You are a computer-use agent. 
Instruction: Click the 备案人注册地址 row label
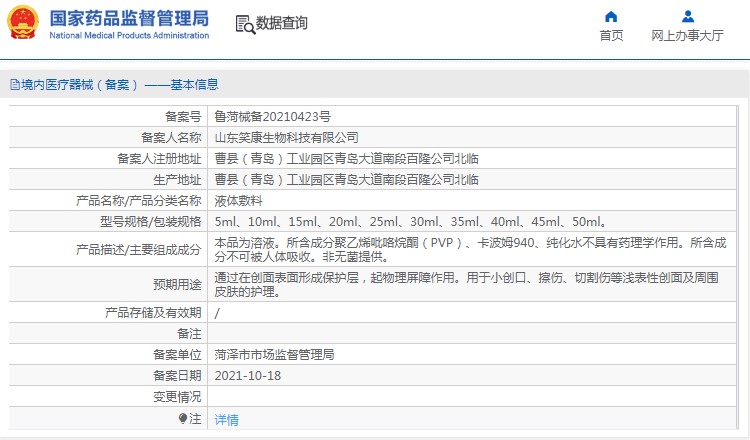click(159, 158)
